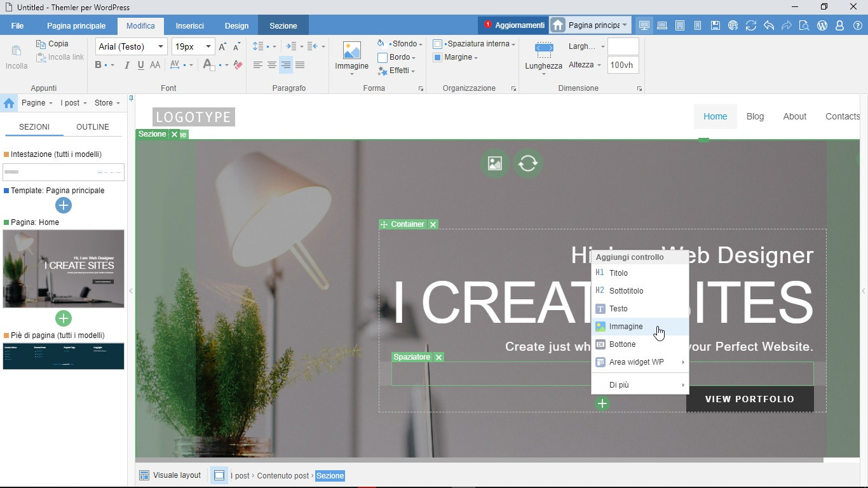This screenshot has height=488, width=868.
Task: Open the font color swatch button
Action: 208,65
